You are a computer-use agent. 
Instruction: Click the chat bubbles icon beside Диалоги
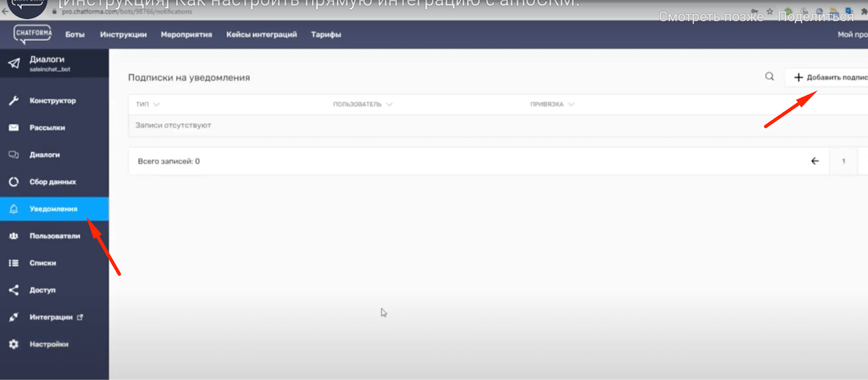(14, 155)
